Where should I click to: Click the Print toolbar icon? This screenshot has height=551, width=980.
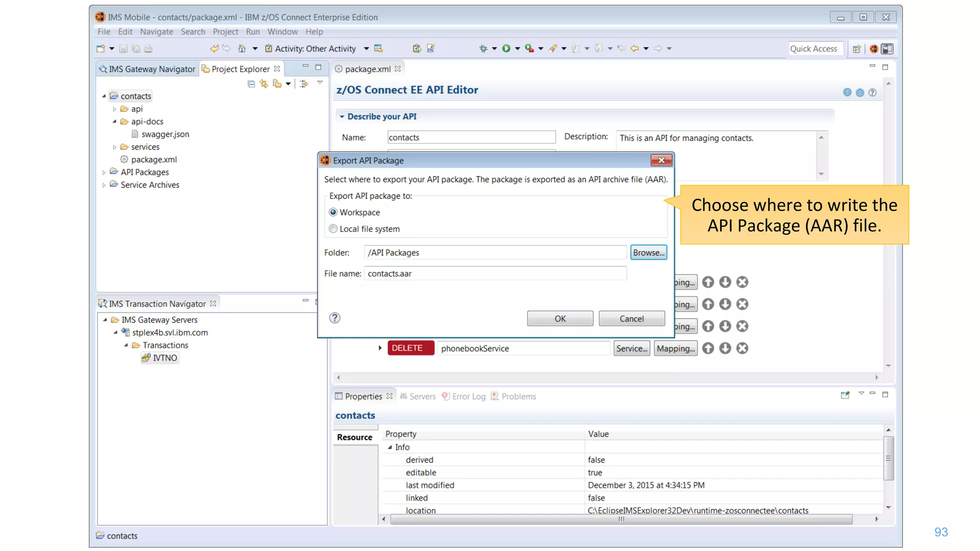tap(148, 48)
